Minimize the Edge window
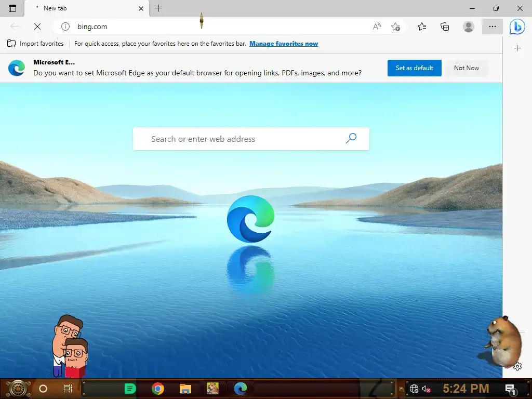The height and width of the screenshot is (399, 532). click(x=472, y=8)
